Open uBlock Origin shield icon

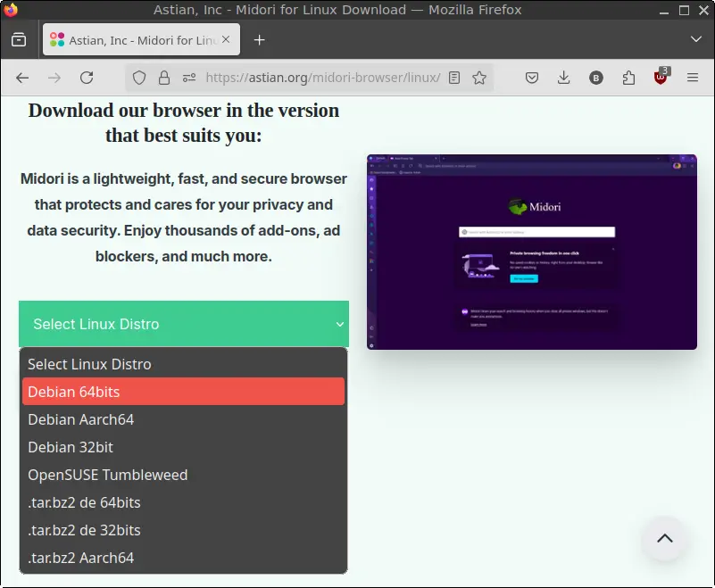coord(661,77)
